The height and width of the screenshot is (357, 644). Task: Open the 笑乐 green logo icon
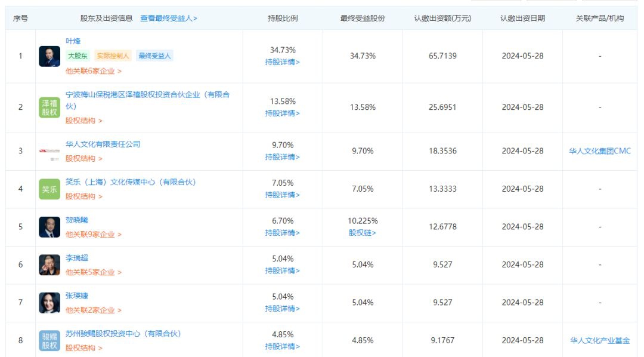(x=49, y=189)
